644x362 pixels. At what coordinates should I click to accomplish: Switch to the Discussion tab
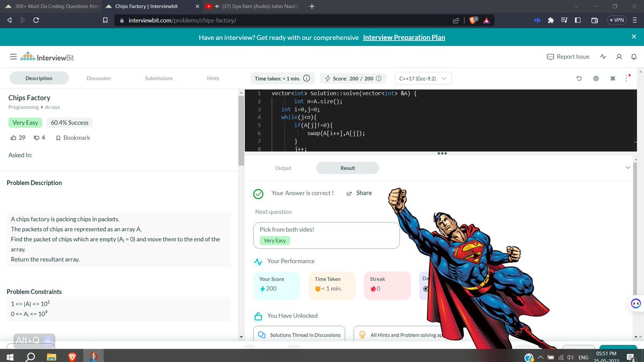click(99, 78)
